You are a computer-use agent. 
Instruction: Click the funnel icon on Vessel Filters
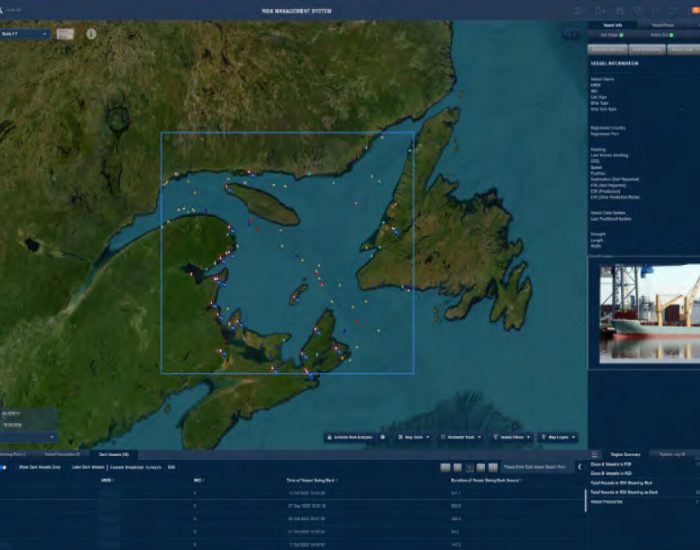point(496,437)
